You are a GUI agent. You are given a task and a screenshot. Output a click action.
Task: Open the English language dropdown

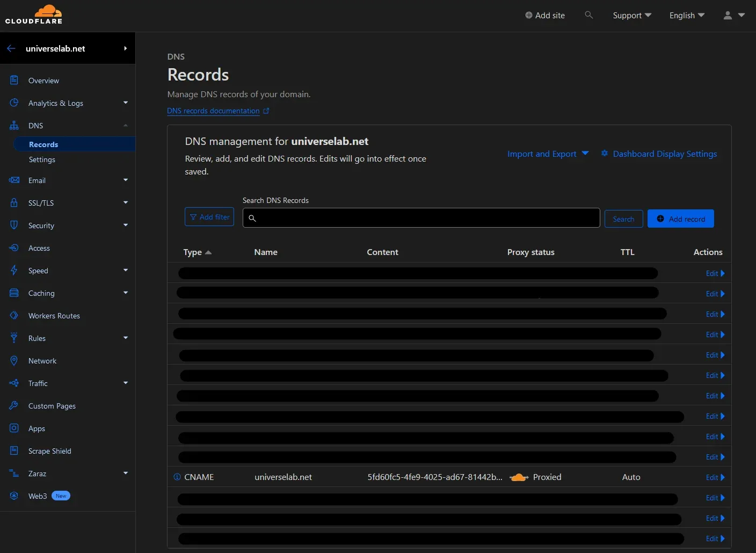point(686,15)
